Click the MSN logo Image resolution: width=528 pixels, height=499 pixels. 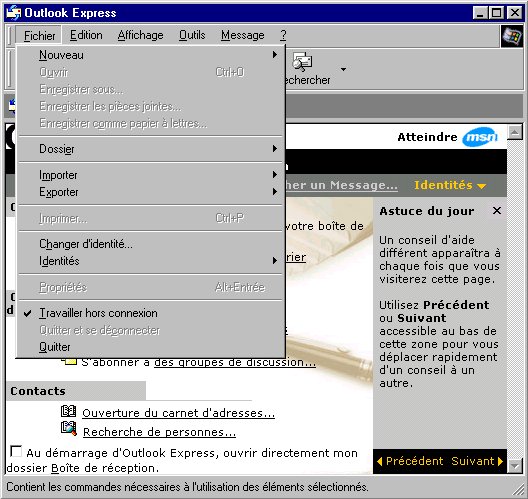click(x=480, y=137)
